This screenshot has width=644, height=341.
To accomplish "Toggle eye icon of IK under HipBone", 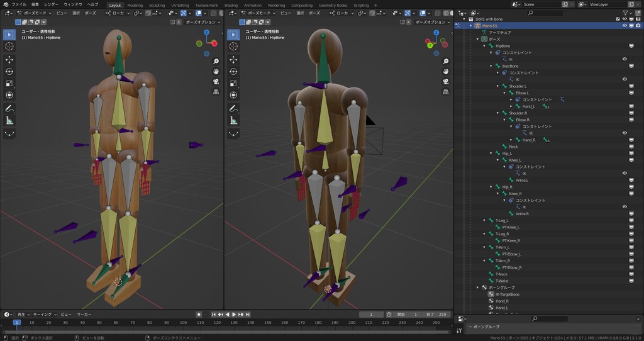I will (x=625, y=59).
